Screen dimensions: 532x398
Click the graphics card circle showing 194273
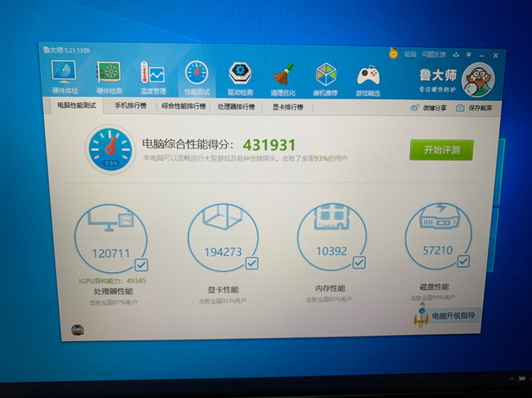tap(223, 237)
